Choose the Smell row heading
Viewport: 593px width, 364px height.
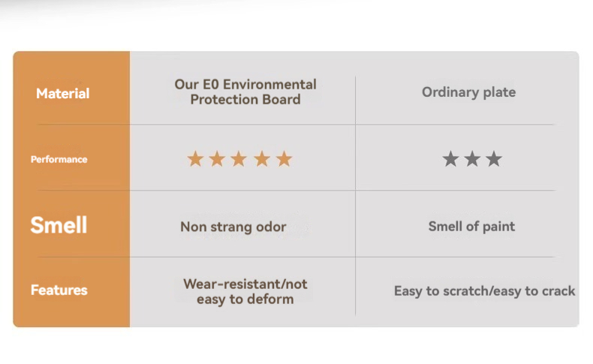pyautogui.click(x=59, y=225)
